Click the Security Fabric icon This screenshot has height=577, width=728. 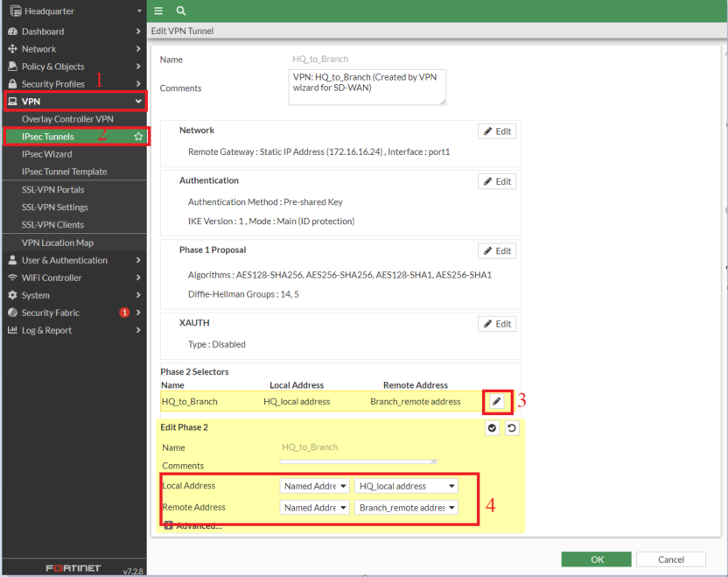pyautogui.click(x=12, y=313)
